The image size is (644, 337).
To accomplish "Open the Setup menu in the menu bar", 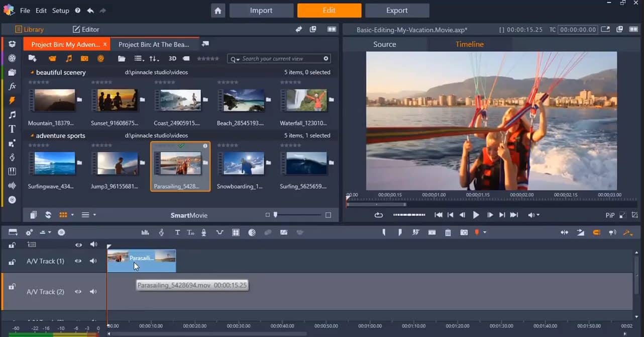I will [x=60, y=10].
